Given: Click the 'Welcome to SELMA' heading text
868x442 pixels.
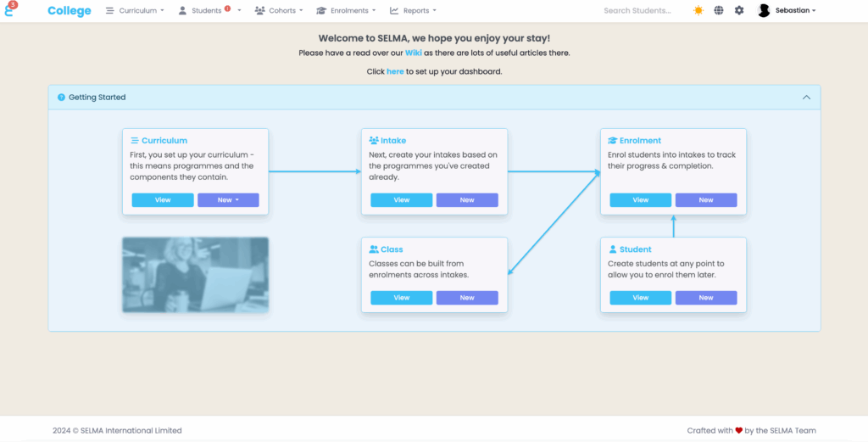Looking at the screenshot, I should (434, 38).
